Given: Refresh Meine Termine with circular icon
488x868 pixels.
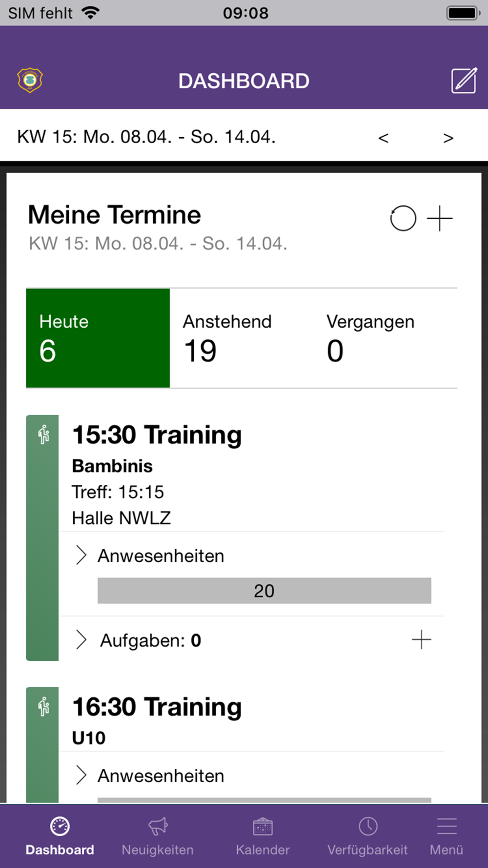Looking at the screenshot, I should point(403,218).
